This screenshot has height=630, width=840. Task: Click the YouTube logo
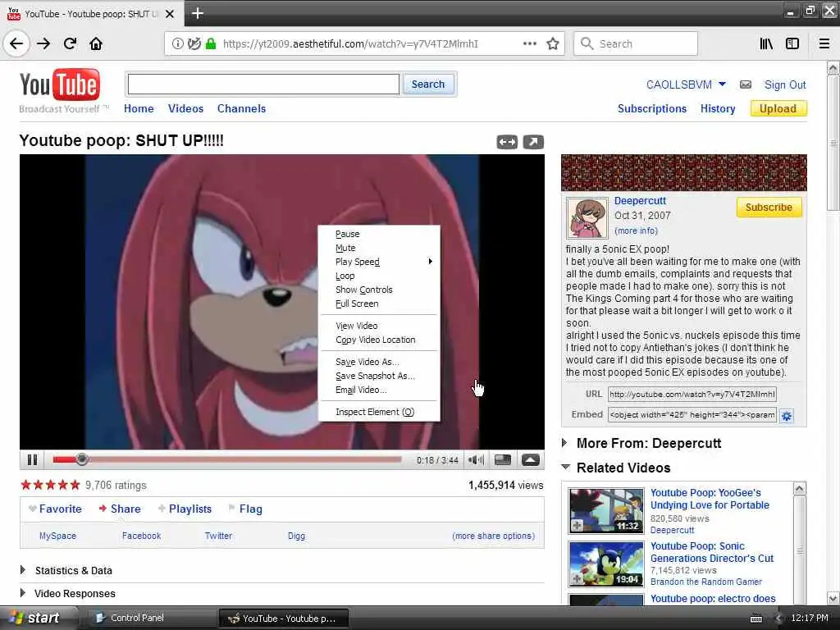(59, 85)
